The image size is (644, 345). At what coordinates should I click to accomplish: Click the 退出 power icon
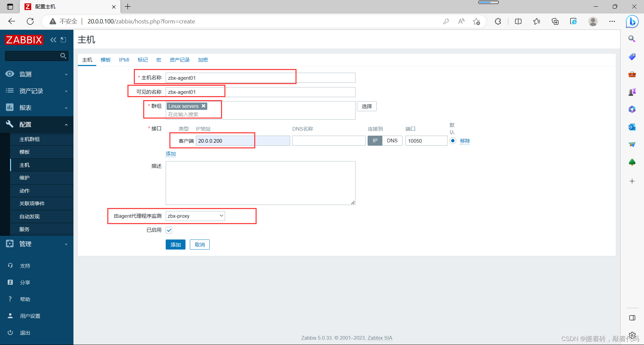[10, 332]
